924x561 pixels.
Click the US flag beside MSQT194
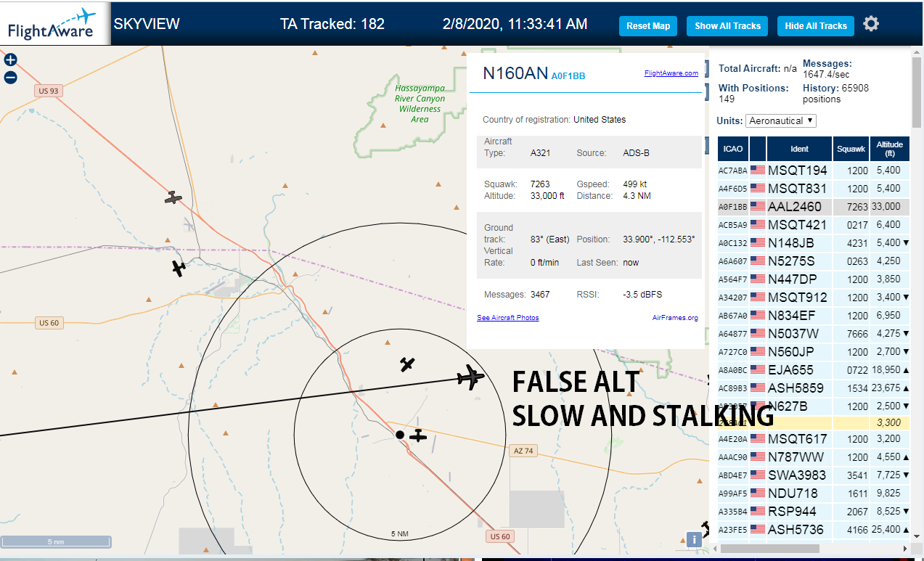(758, 171)
